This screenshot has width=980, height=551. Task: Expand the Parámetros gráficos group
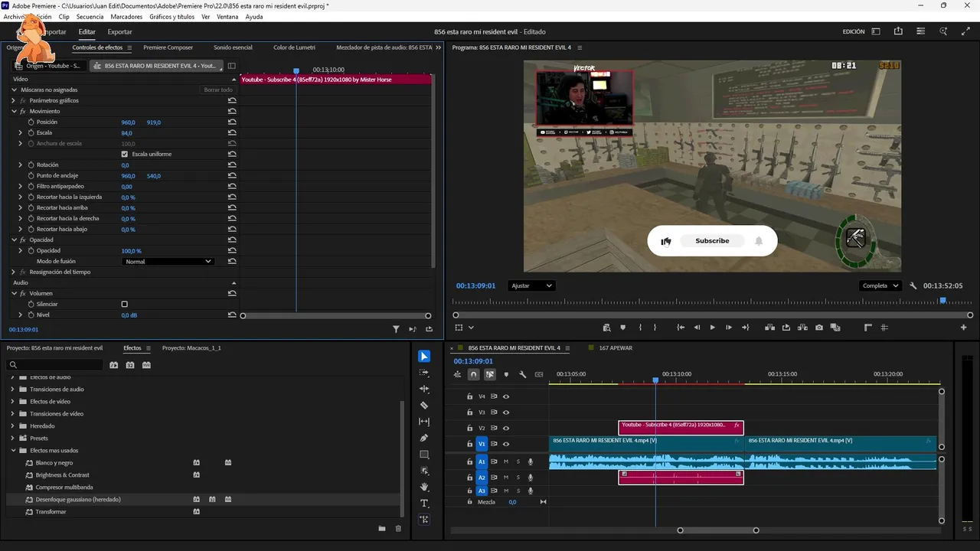(x=14, y=101)
